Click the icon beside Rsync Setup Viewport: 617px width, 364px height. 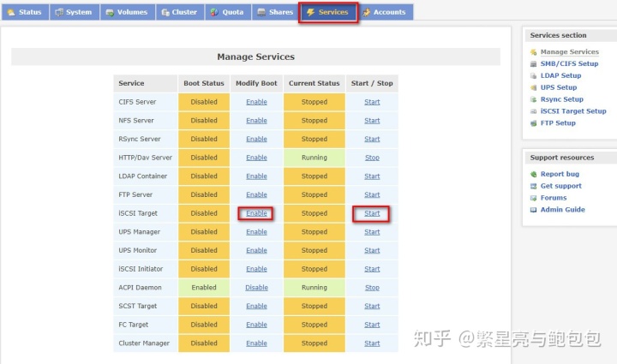534,99
